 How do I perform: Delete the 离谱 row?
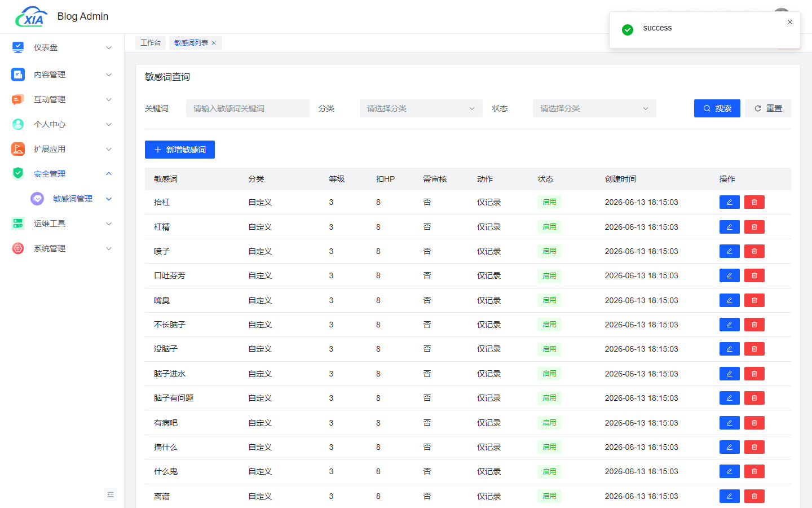pos(754,496)
